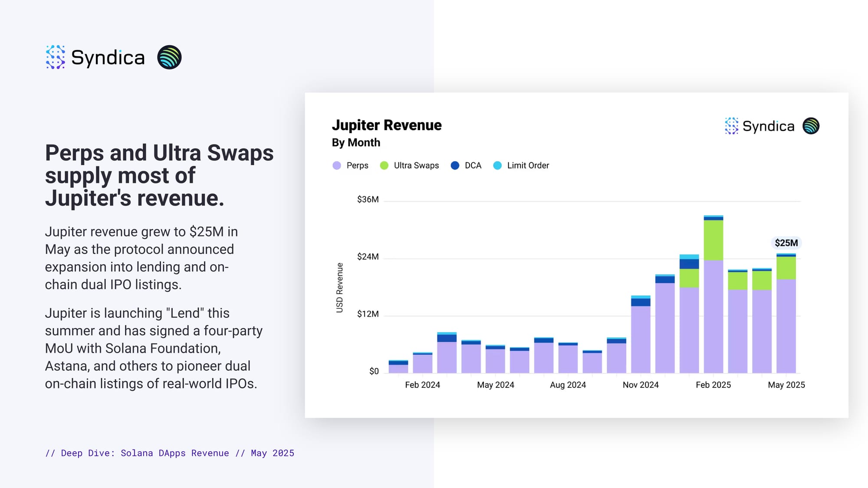
Task: Click the "Feb 2025" x-axis label
Action: (713, 385)
